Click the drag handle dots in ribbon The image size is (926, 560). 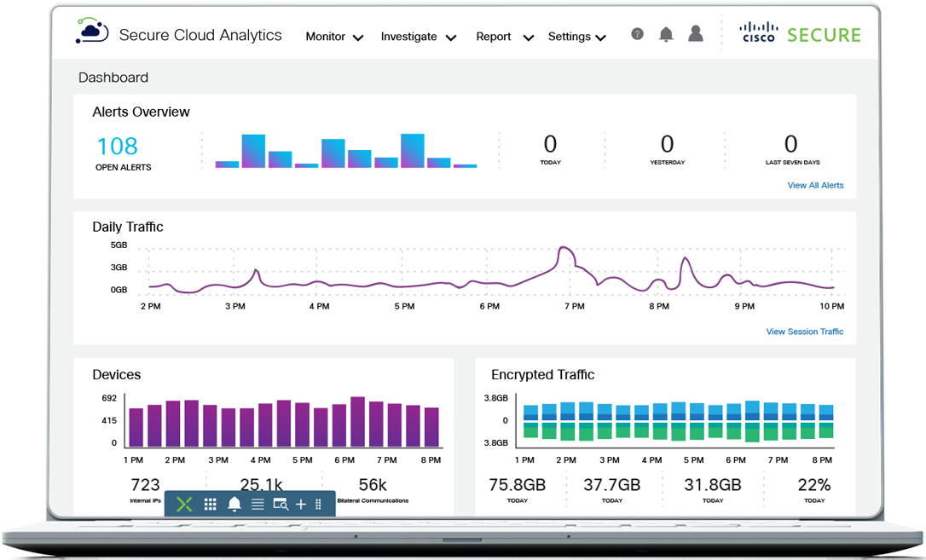pos(318,505)
